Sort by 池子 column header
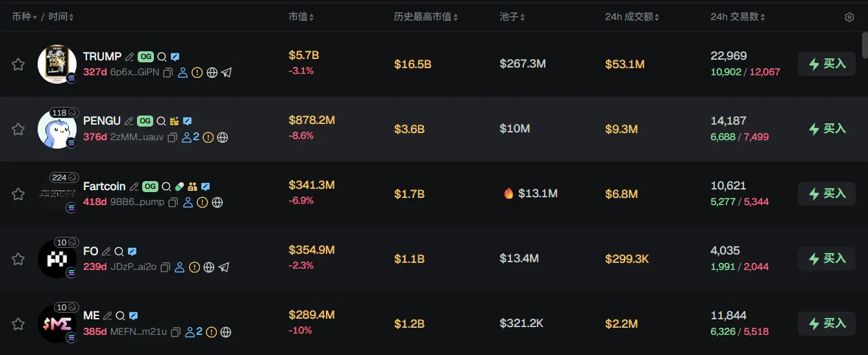 point(512,17)
